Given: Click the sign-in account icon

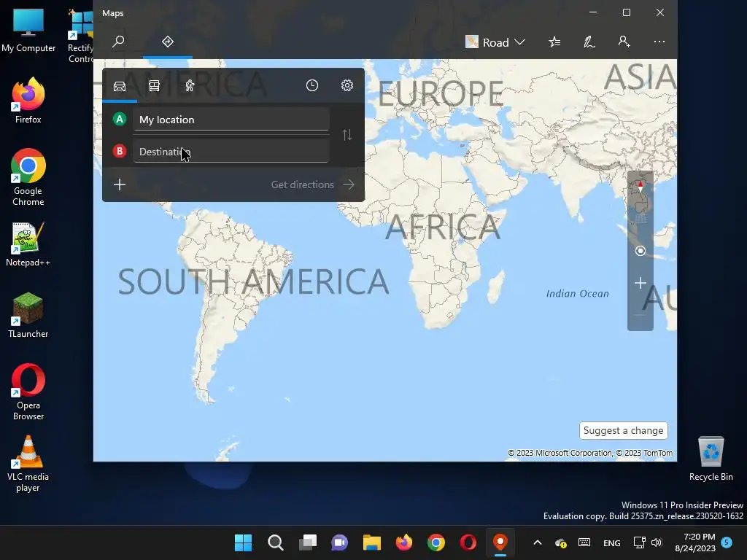Looking at the screenshot, I should [x=624, y=42].
